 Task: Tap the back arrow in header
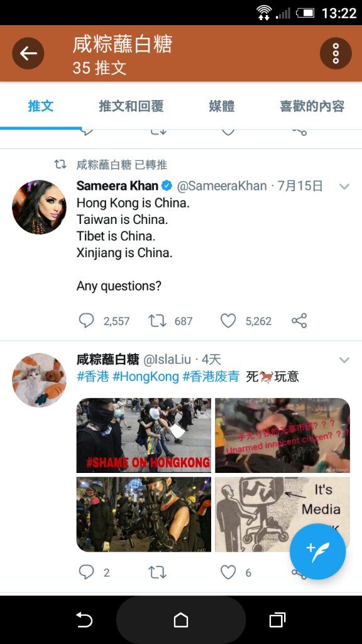click(28, 53)
